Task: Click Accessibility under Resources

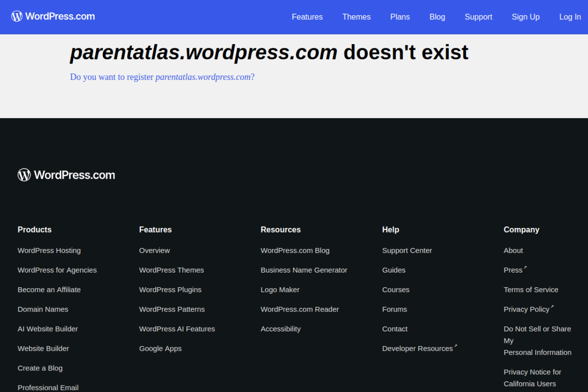Action: (x=281, y=329)
